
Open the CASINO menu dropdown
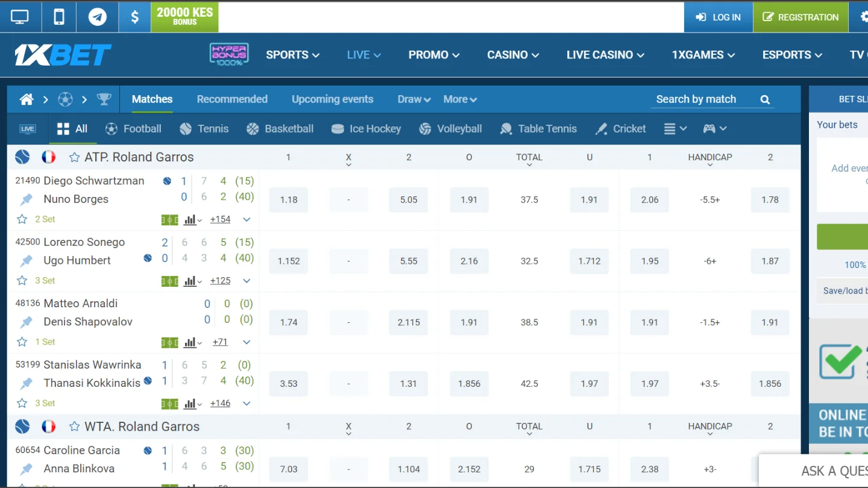point(513,55)
